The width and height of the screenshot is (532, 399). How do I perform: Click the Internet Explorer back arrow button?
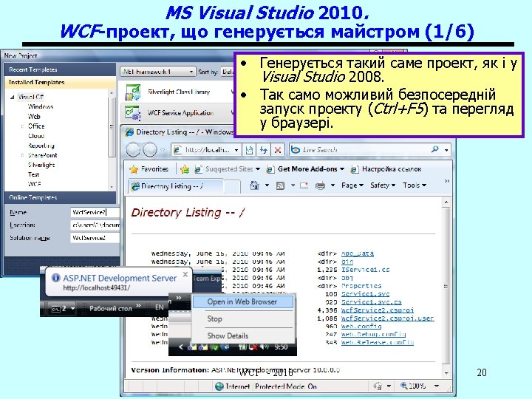pos(133,149)
